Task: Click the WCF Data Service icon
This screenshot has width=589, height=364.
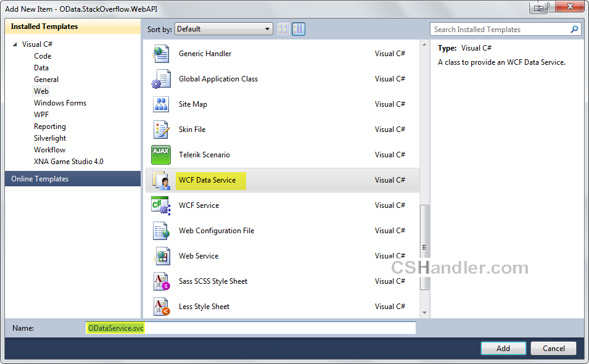Action: [161, 180]
